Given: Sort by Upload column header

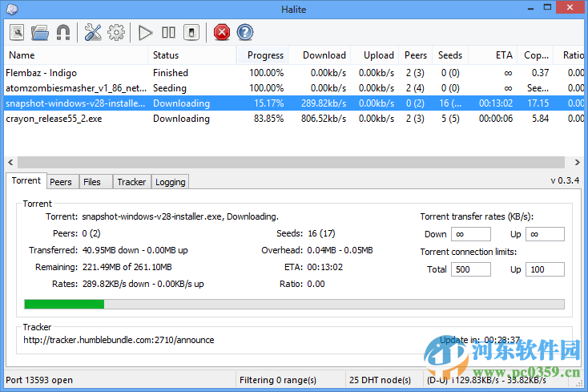Looking at the screenshot, I should (375, 55).
